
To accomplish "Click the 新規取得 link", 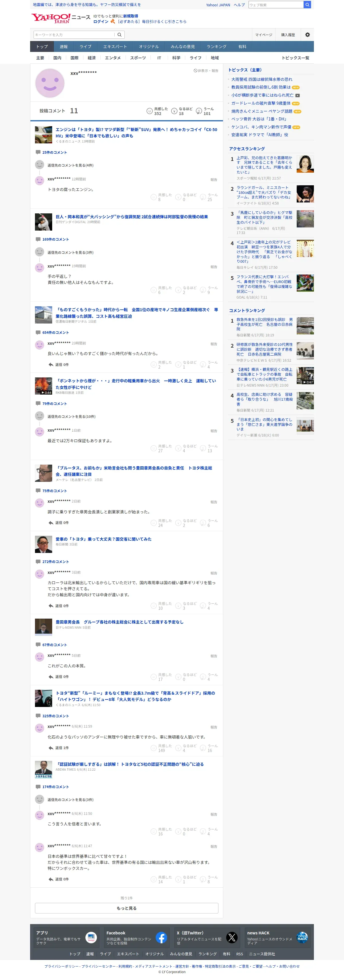I will (x=130, y=16).
